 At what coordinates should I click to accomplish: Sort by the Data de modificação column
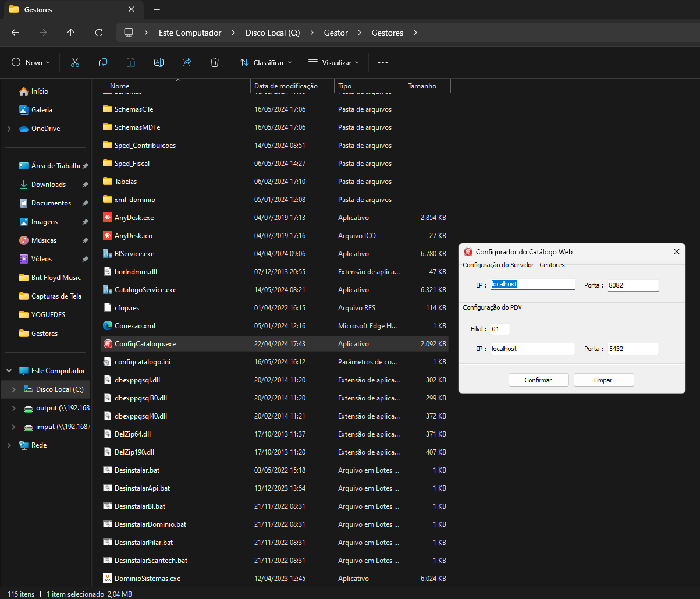click(286, 86)
